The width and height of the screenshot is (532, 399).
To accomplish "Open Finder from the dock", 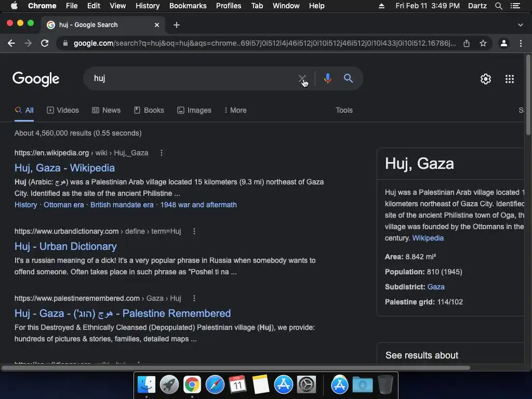I will [x=147, y=385].
